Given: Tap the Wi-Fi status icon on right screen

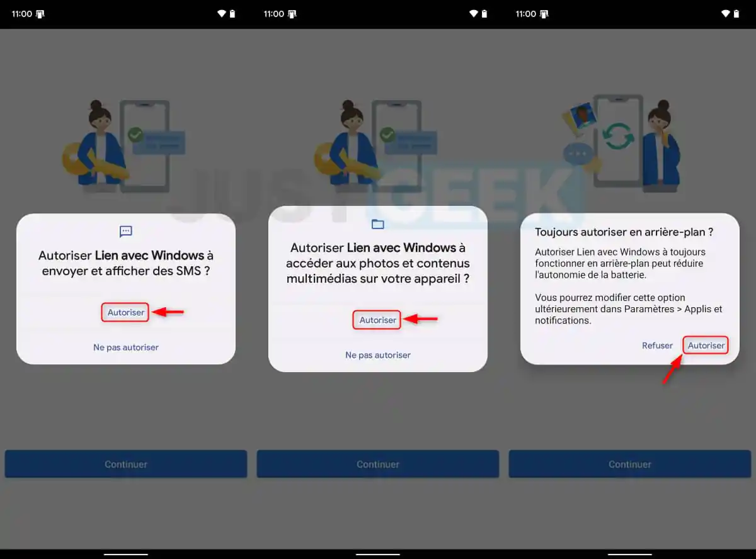Looking at the screenshot, I should (726, 14).
